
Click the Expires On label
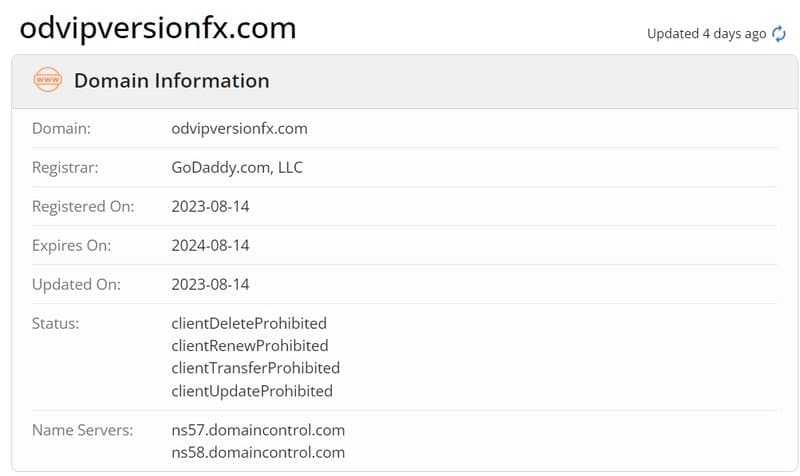(x=71, y=245)
